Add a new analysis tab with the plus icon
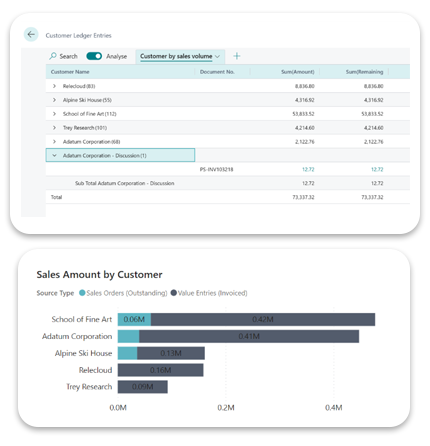Viewport: 430px width, 446px height. 237,56
